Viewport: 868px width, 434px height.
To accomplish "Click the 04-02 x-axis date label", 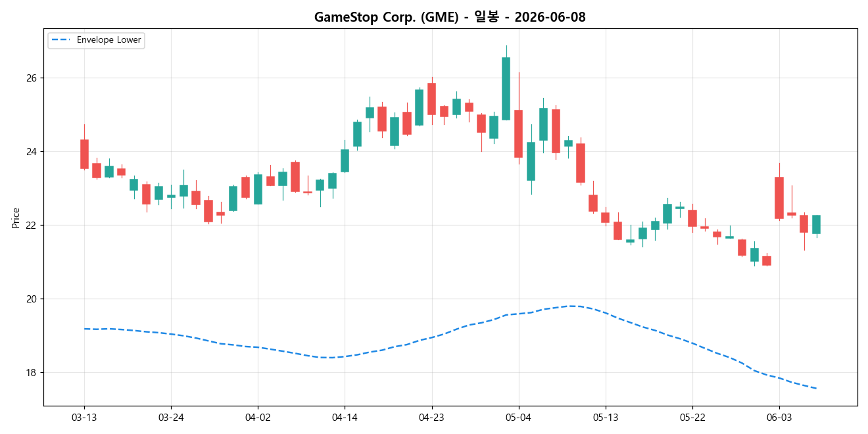I will coord(258,418).
